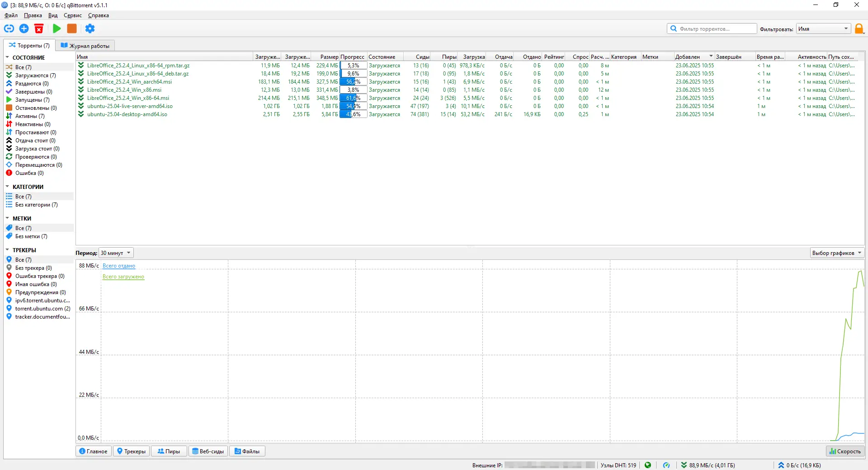Click the red delete torrent icon
Screen dimensions: 868x470
[39, 28]
